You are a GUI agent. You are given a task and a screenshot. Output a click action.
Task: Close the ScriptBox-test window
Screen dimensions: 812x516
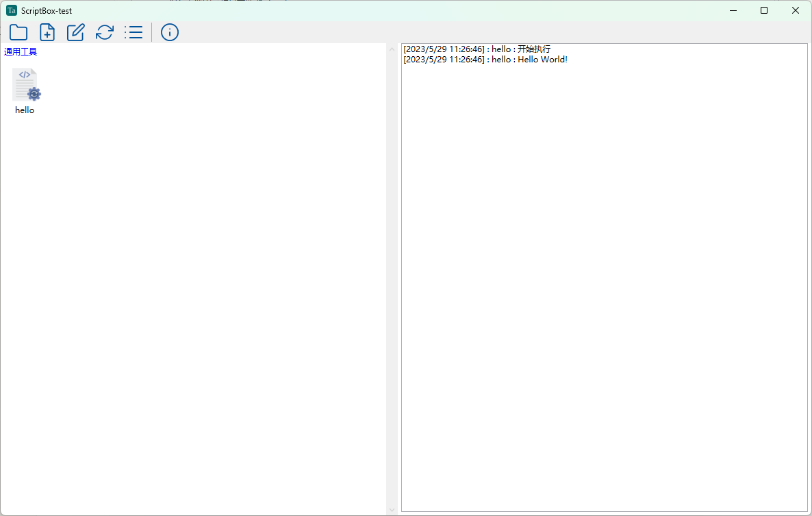[796, 10]
